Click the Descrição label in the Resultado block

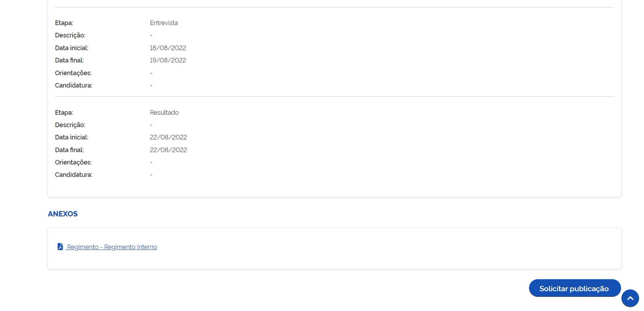point(70,125)
